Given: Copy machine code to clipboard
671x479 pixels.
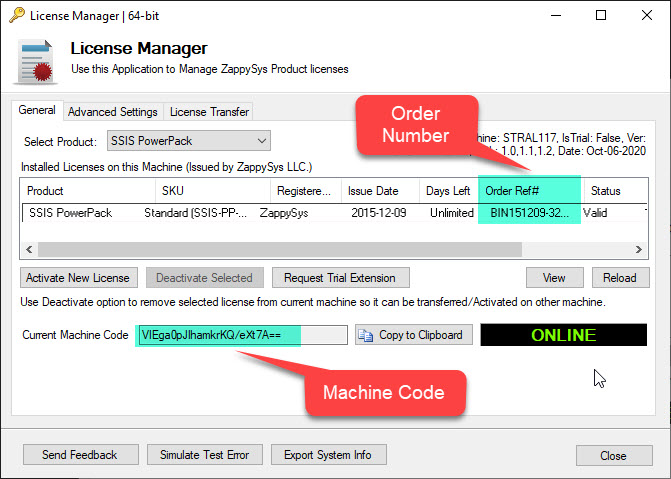Looking at the screenshot, I should [414, 335].
